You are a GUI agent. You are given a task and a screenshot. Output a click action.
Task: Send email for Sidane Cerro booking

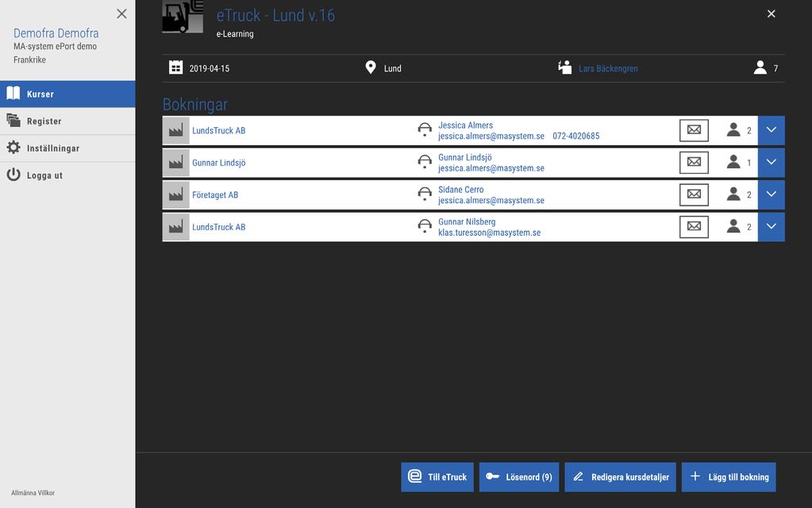tap(694, 194)
